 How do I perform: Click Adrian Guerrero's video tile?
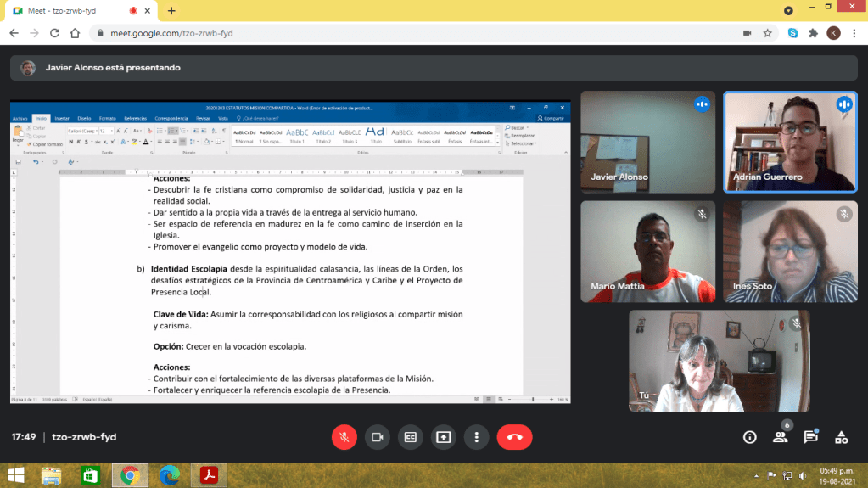pyautogui.click(x=790, y=141)
